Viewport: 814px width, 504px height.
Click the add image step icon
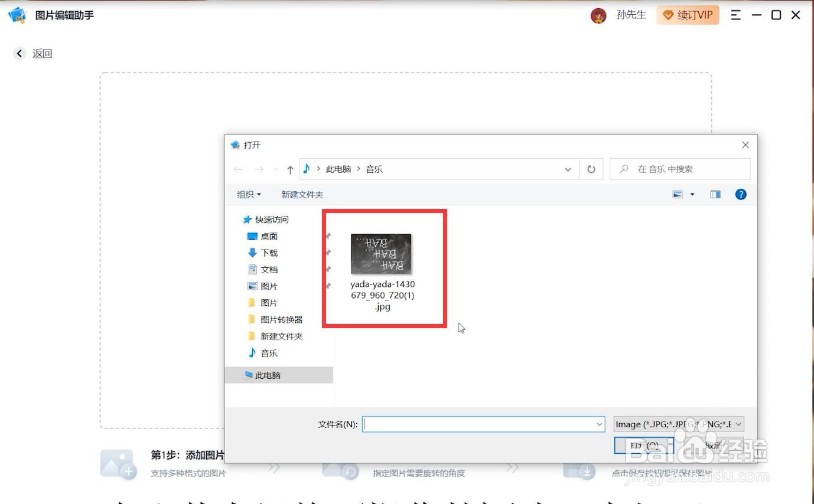(x=118, y=464)
